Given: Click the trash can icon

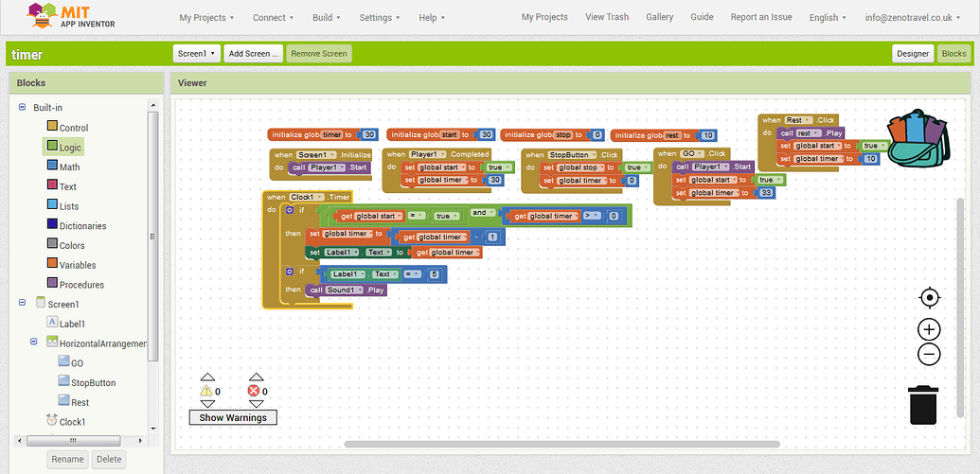Looking at the screenshot, I should (923, 404).
